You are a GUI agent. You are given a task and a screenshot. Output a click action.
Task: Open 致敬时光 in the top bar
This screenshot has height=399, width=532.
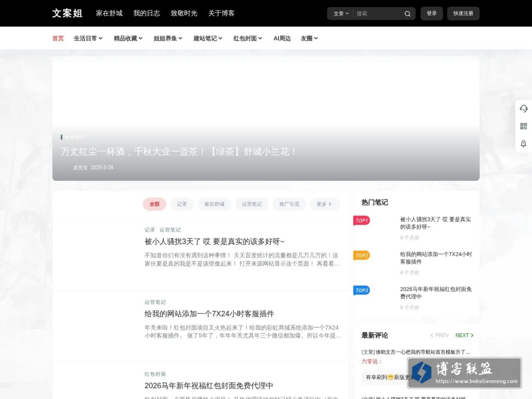point(184,13)
